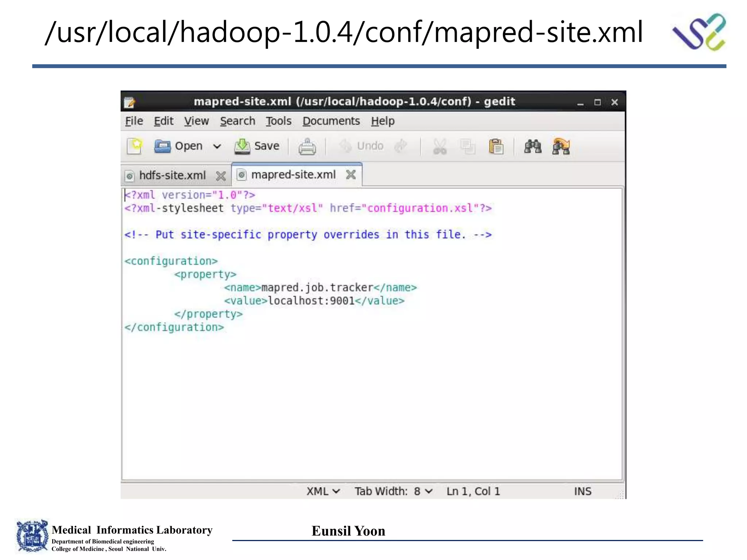The width and height of the screenshot is (747, 560).
Task: Open the Tools menu
Action: (278, 121)
